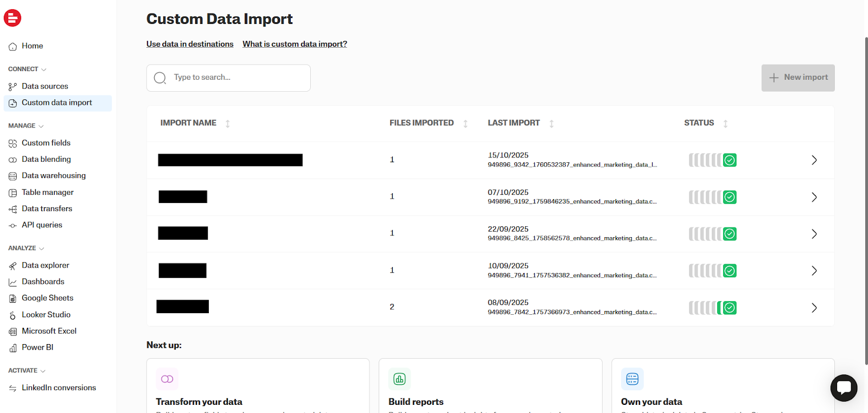Click green check status for 10/09/2025 import

(730, 270)
